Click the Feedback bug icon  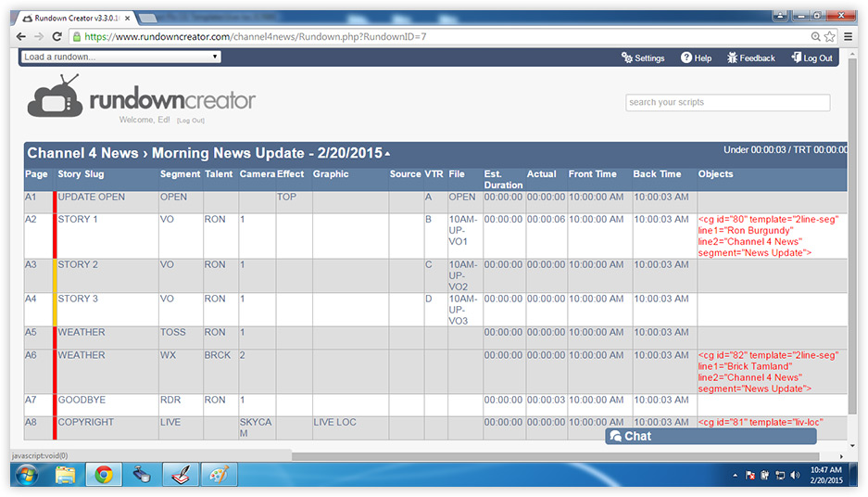(732, 57)
